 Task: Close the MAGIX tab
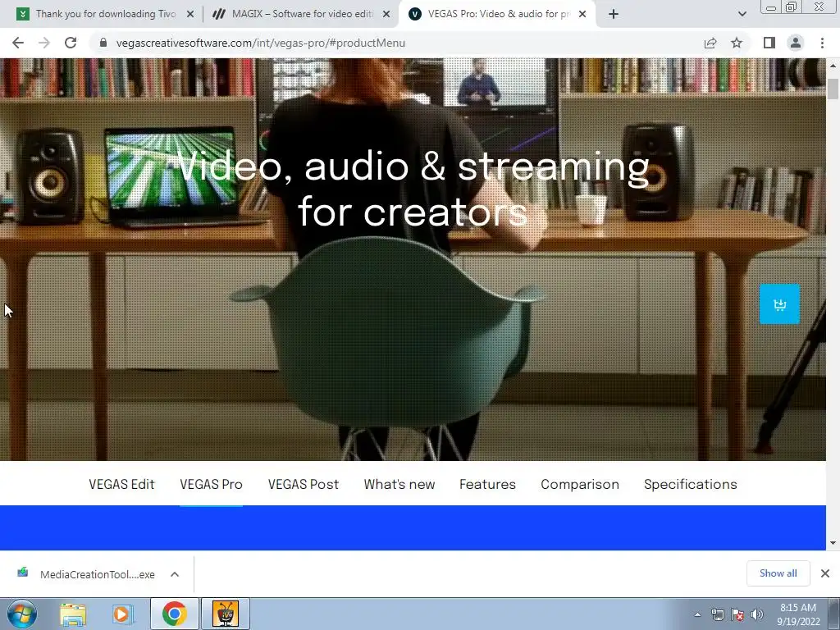(x=386, y=14)
